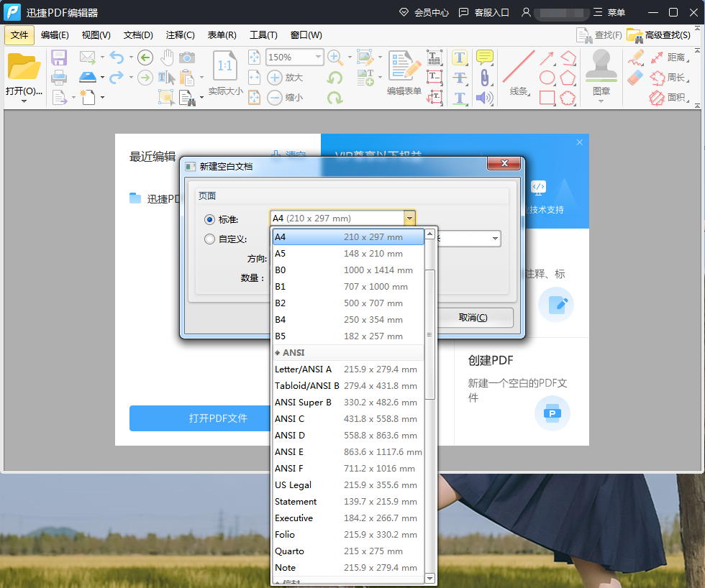Click the list scroll down arrow

click(x=429, y=578)
